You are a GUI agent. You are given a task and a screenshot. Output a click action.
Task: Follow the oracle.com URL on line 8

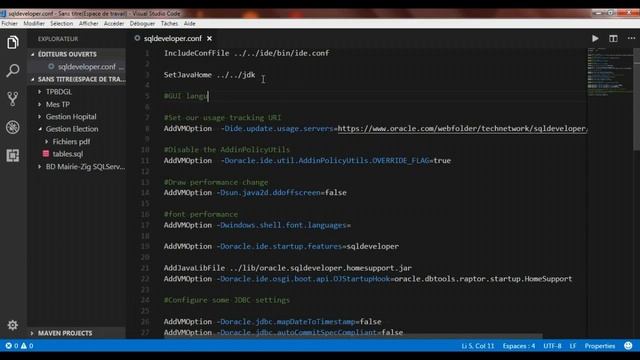click(462, 129)
